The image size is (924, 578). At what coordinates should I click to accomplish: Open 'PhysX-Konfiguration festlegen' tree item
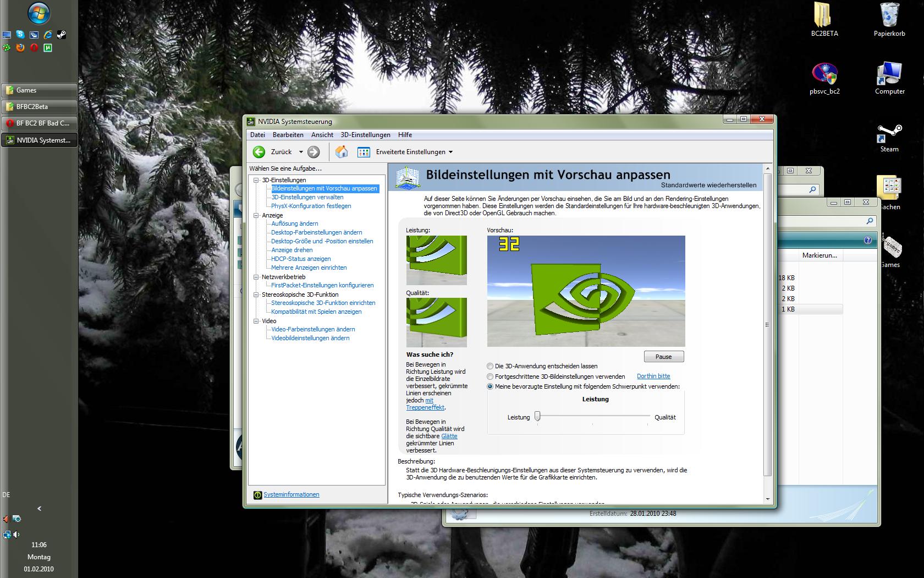[x=311, y=206]
